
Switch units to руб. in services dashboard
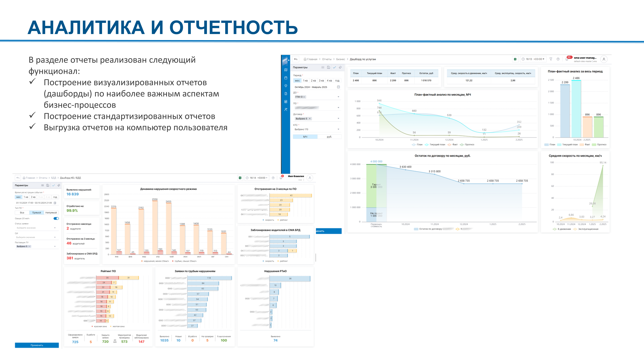click(x=329, y=137)
